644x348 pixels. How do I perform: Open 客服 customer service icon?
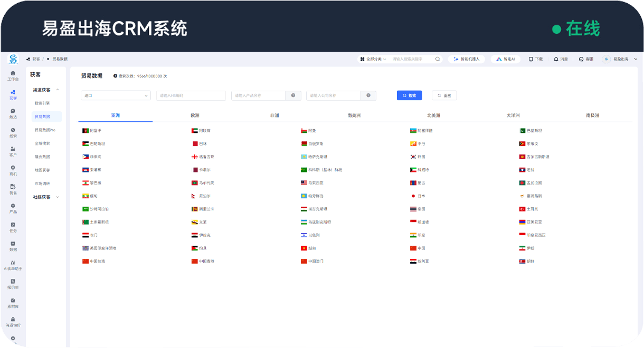pos(586,59)
